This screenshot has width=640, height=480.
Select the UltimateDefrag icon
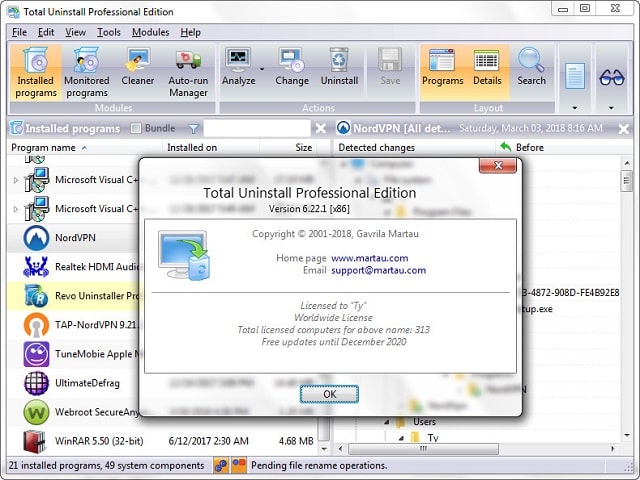click(x=36, y=383)
